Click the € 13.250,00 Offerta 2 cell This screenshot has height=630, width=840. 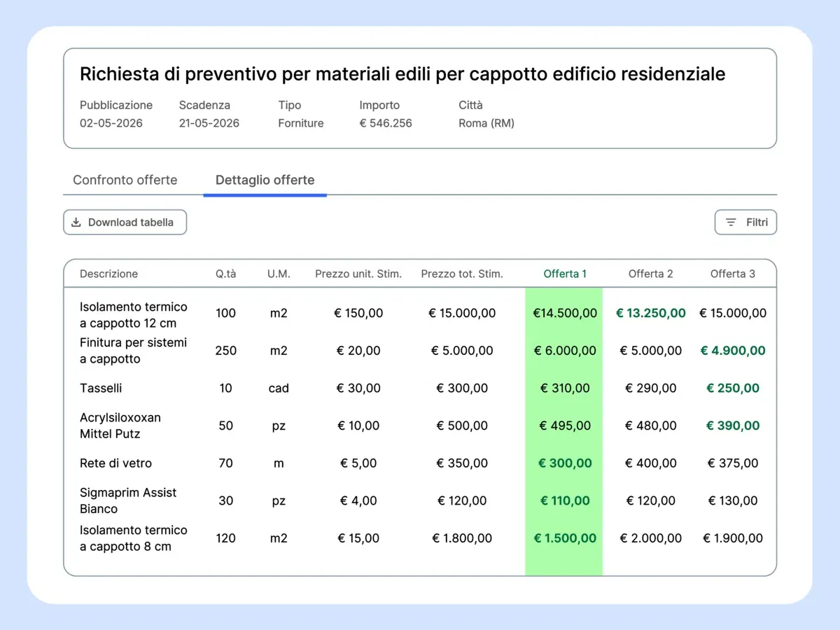(x=650, y=313)
